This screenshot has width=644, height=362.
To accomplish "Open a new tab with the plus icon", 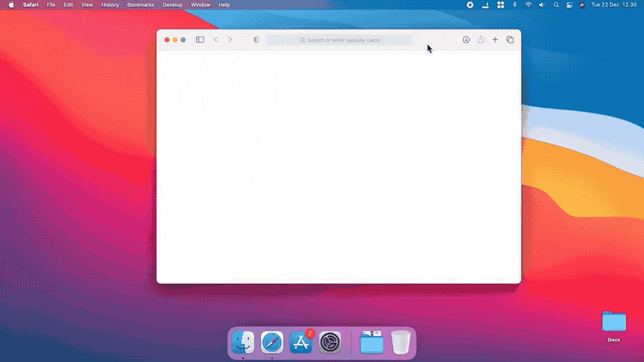I will point(495,40).
